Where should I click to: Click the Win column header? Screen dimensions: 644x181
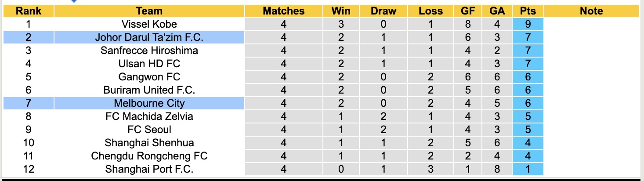[x=341, y=11]
